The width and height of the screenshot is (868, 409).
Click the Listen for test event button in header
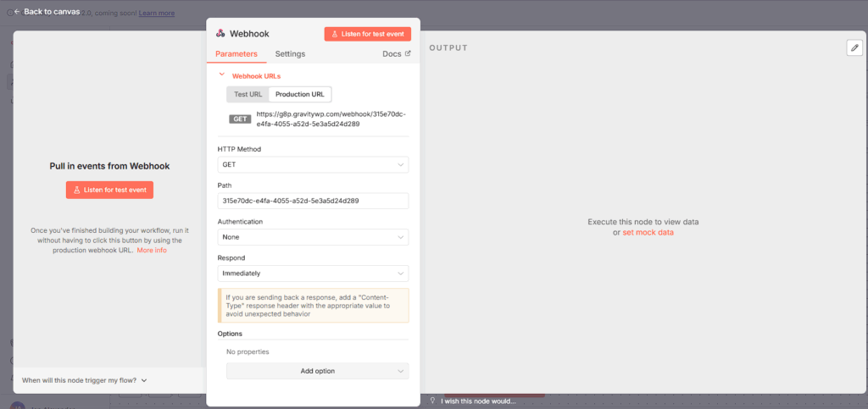click(x=368, y=34)
